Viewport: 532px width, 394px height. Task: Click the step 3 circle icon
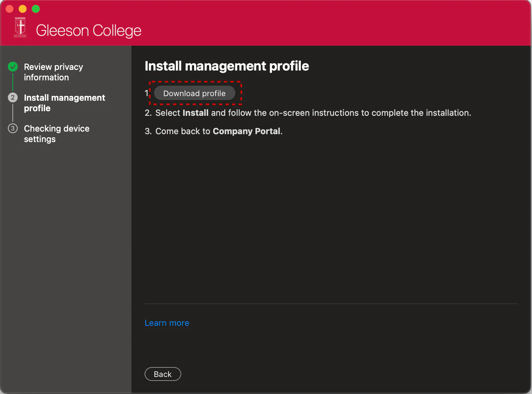(13, 128)
